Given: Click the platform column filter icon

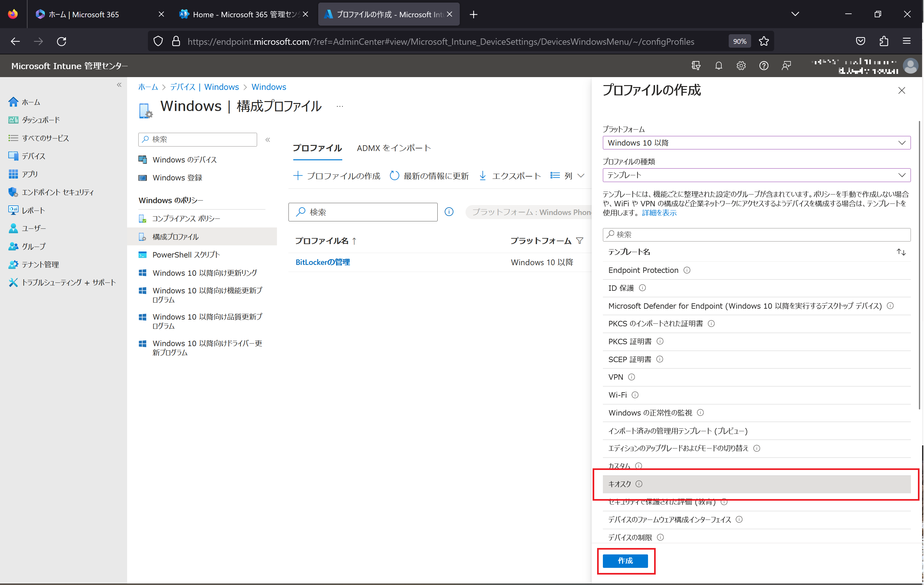Looking at the screenshot, I should click(580, 241).
